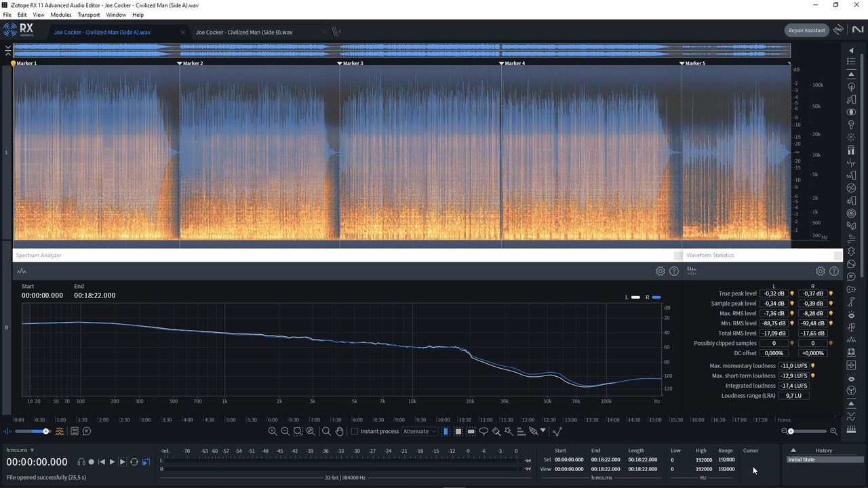Select the grab hand tool

coord(340,431)
